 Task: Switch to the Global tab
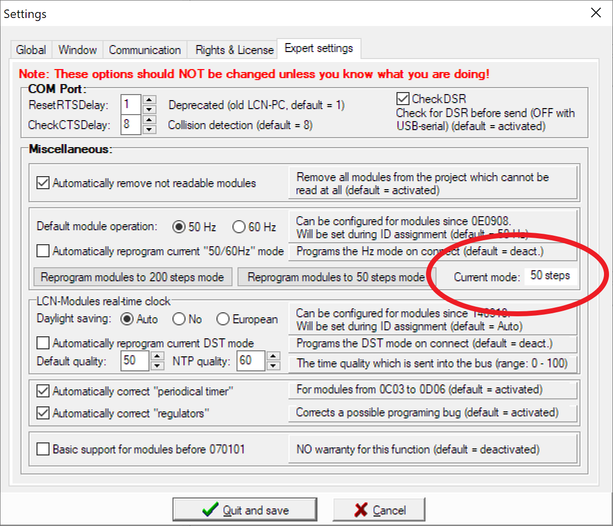(31, 50)
